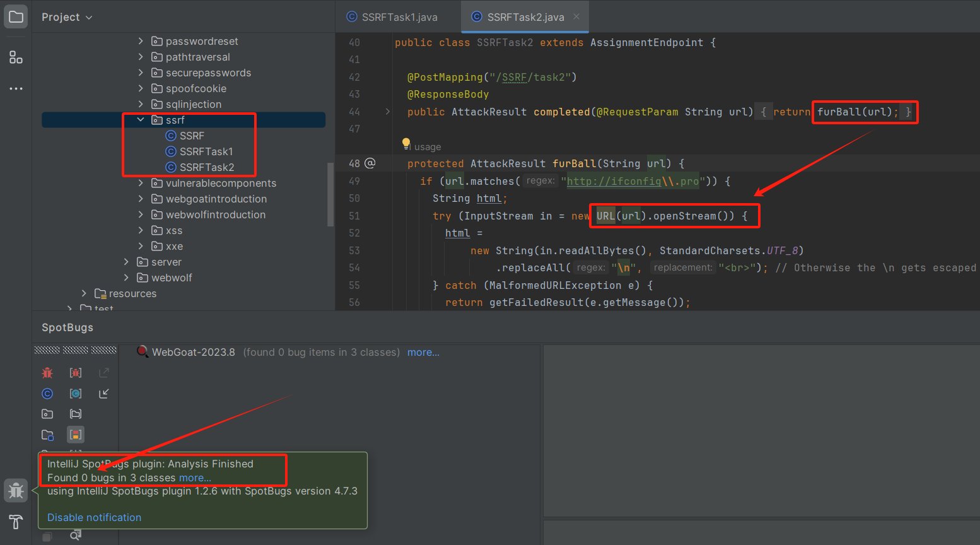The image size is (980, 545).
Task: Click the WebGoat-2023.8 bug search icon
Action: tap(143, 351)
